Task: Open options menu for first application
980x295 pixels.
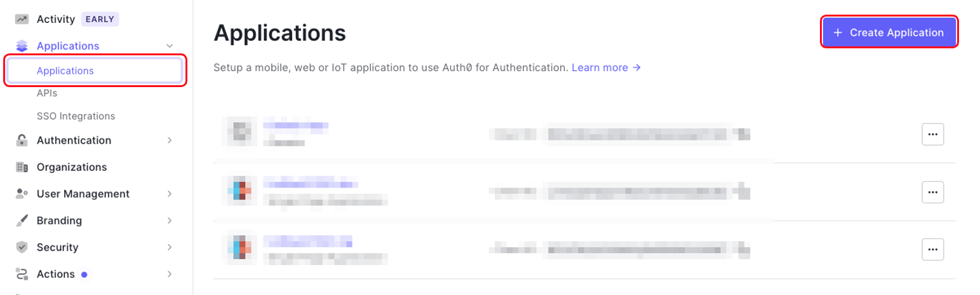Action: (932, 134)
